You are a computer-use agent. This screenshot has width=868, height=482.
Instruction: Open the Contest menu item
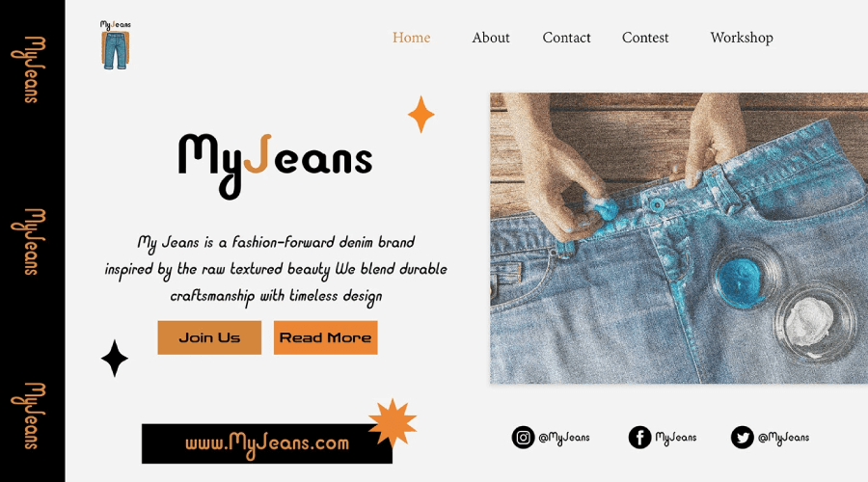click(645, 38)
